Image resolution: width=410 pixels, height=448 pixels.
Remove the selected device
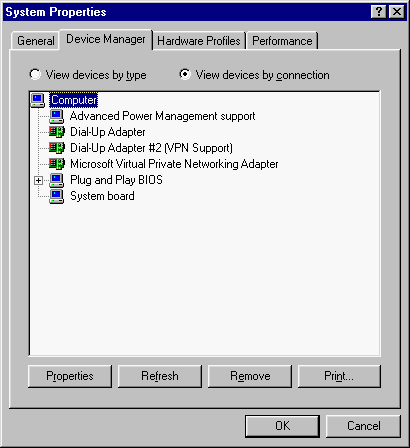(250, 376)
